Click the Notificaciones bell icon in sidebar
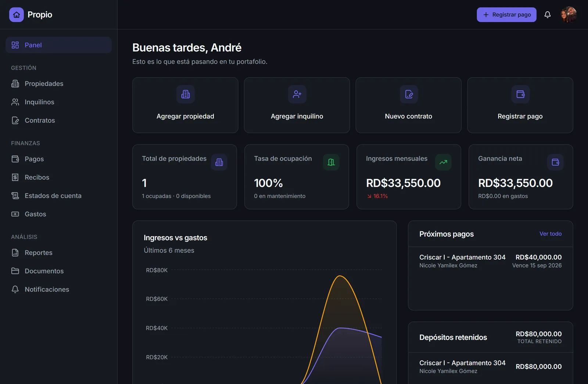 coord(15,290)
